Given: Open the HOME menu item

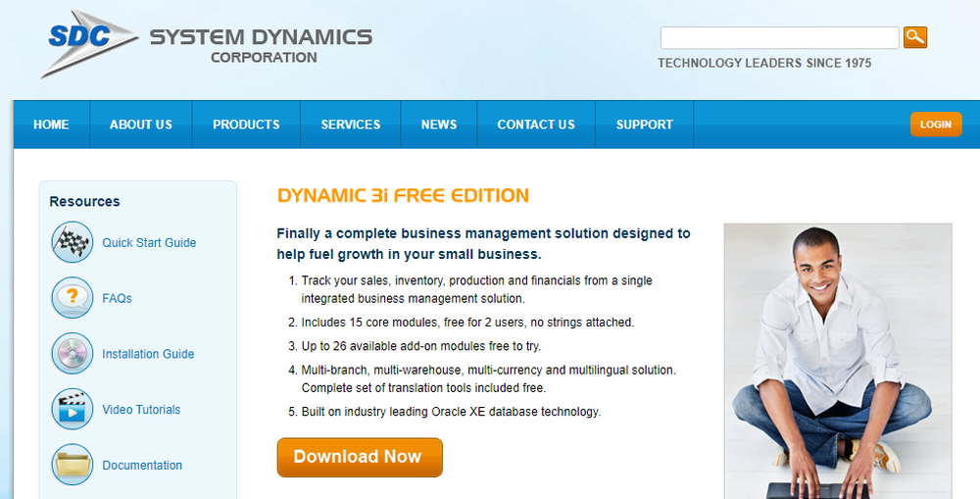Looking at the screenshot, I should 51,125.
